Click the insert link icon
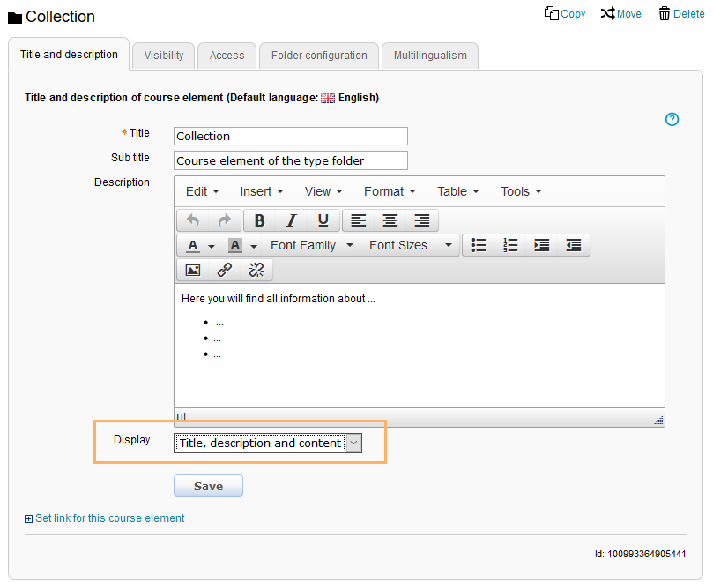The height and width of the screenshot is (588, 713). point(225,270)
